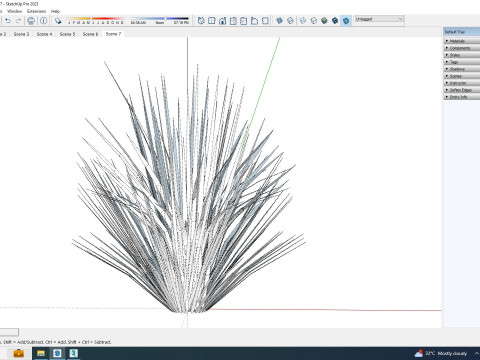Select Bottom view icon
Image resolution: width=480 pixels, height=360 pixels.
tap(265, 21)
